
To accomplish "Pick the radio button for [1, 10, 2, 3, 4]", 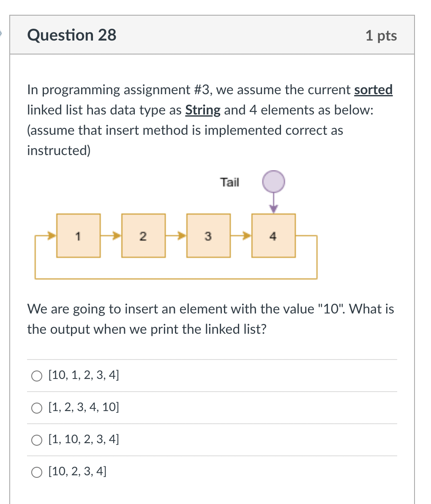I will point(37,440).
